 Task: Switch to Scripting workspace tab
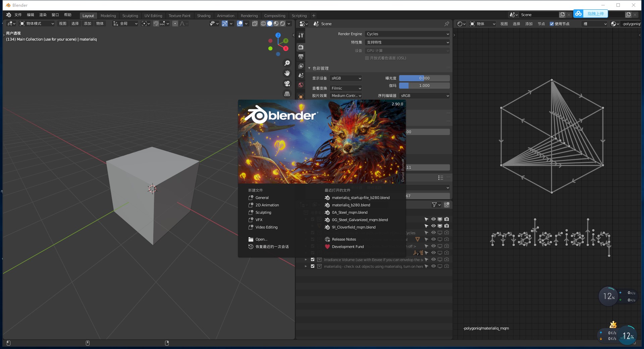coord(299,16)
